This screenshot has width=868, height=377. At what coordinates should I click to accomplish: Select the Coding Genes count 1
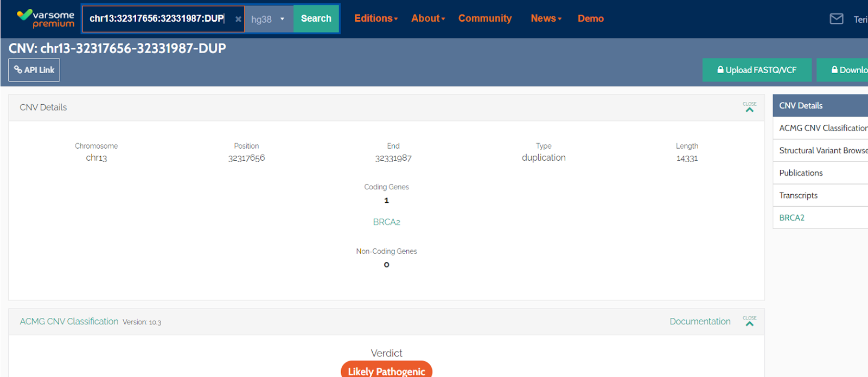(x=386, y=200)
